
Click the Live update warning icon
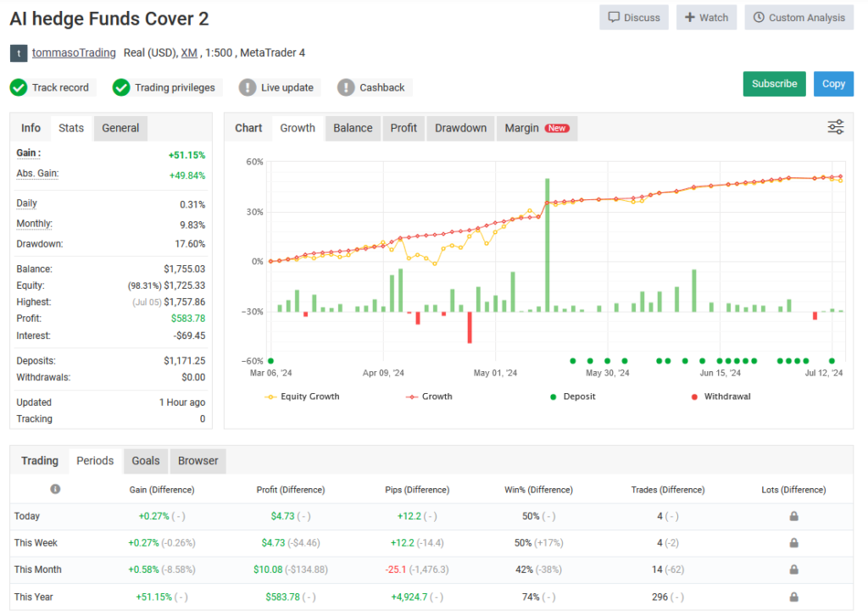(x=246, y=87)
